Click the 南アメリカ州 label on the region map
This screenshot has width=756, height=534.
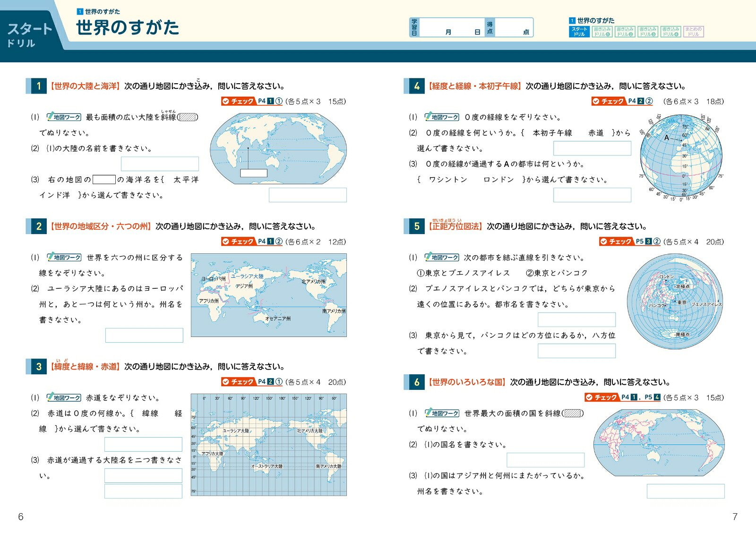[x=334, y=311]
